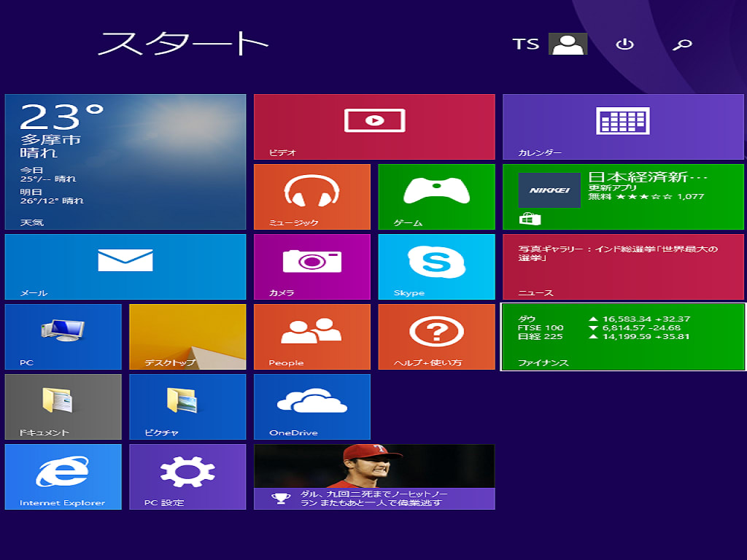Open the ニュース (News) tile

click(623, 267)
